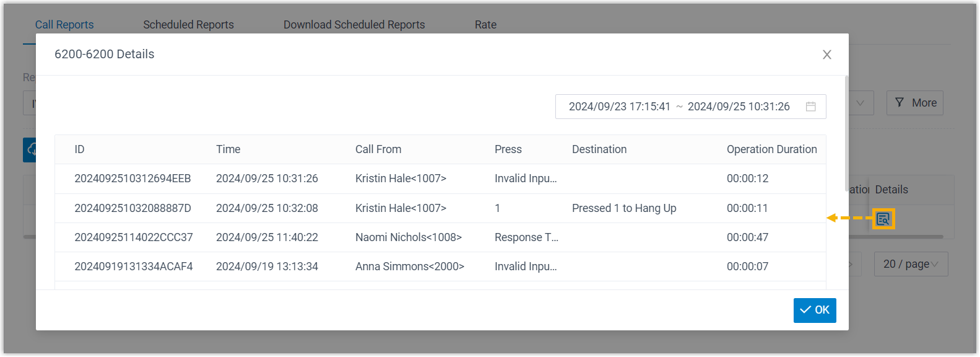The height and width of the screenshot is (357, 980).
Task: Click the end date 2024/09/25 10:31:26
Action: pyautogui.click(x=738, y=107)
